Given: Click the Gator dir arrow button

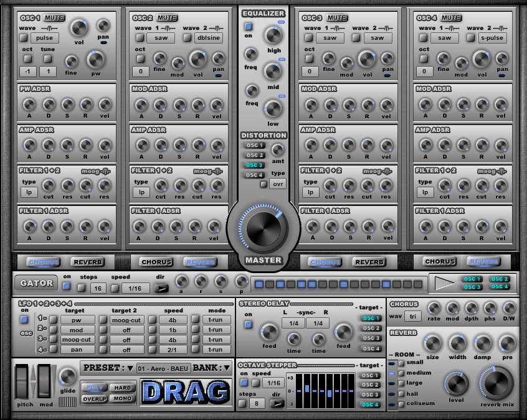Looking at the screenshot, I should pyautogui.click(x=161, y=288).
